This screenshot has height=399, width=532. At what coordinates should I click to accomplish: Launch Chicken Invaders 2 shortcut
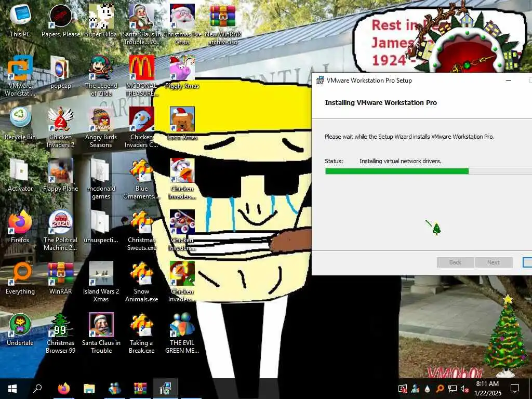(61, 127)
